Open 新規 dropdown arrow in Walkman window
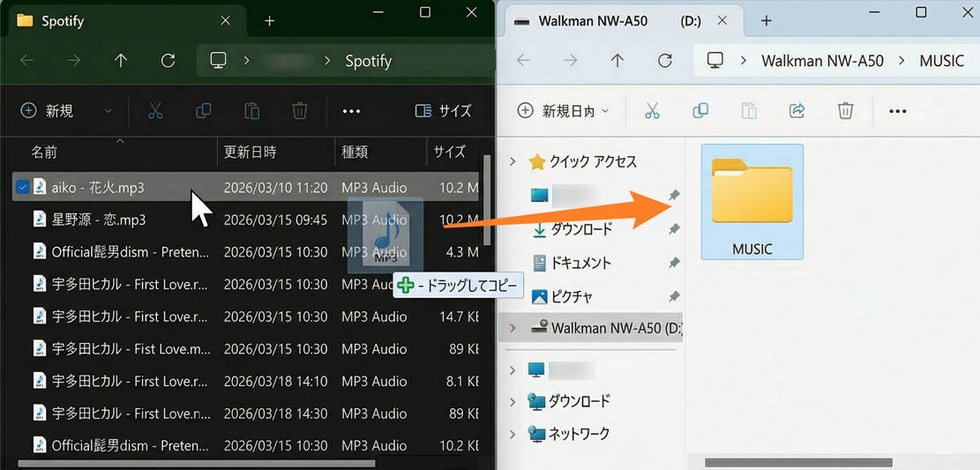Screen dimensions: 980x470 (604, 111)
